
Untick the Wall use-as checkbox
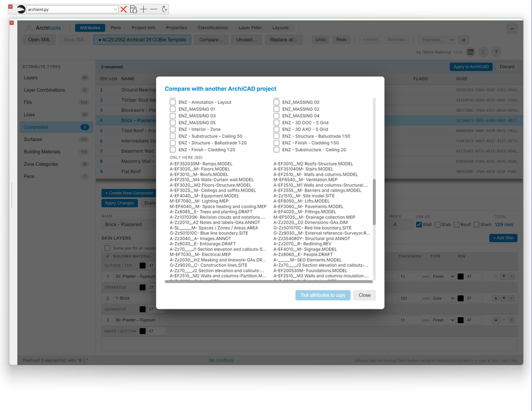(x=419, y=225)
